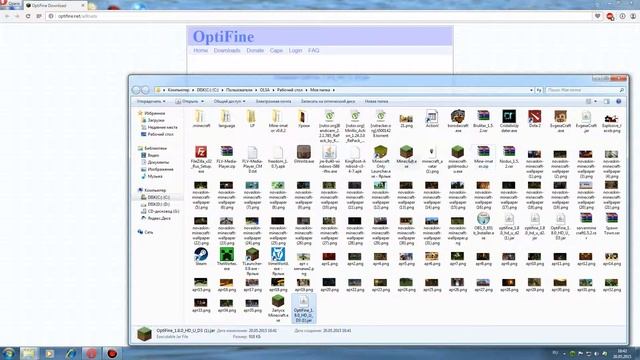The width and height of the screenshot is (640, 360).
Task: Click the browser address bar optifine.net
Action: click(x=77, y=16)
